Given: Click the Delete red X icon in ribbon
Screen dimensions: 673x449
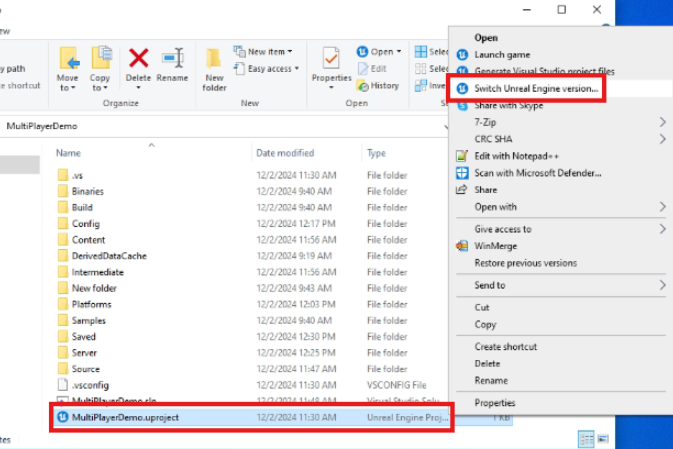Looking at the screenshot, I should tap(138, 59).
